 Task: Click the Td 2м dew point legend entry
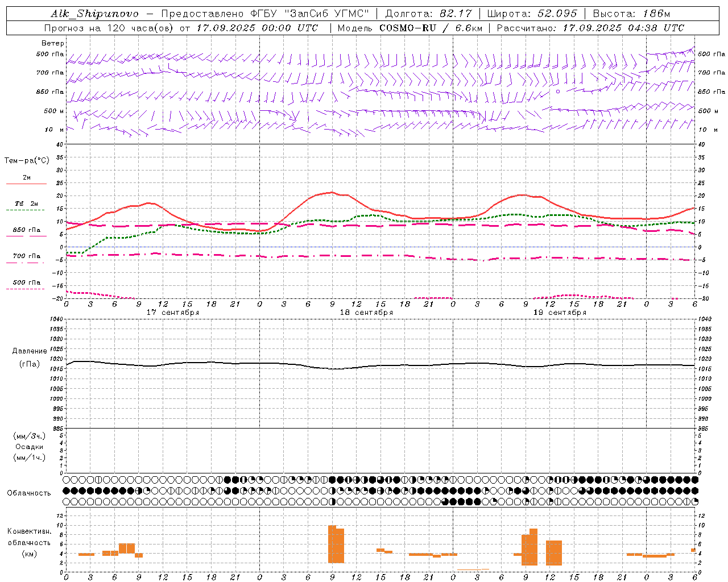click(27, 203)
